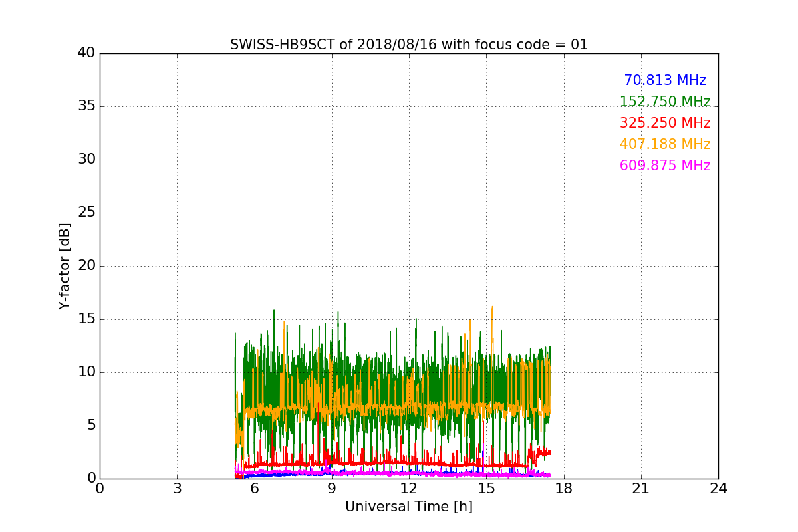Image resolution: width=798 pixels, height=532 pixels.
Task: Click the 'Universal Time [h]' axis label
Action: tap(409, 507)
